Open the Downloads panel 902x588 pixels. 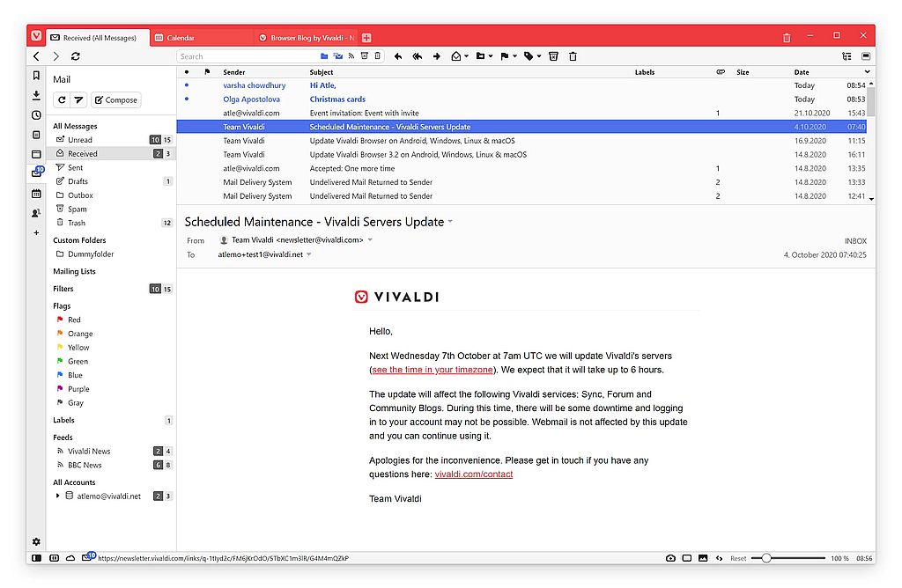(36, 95)
